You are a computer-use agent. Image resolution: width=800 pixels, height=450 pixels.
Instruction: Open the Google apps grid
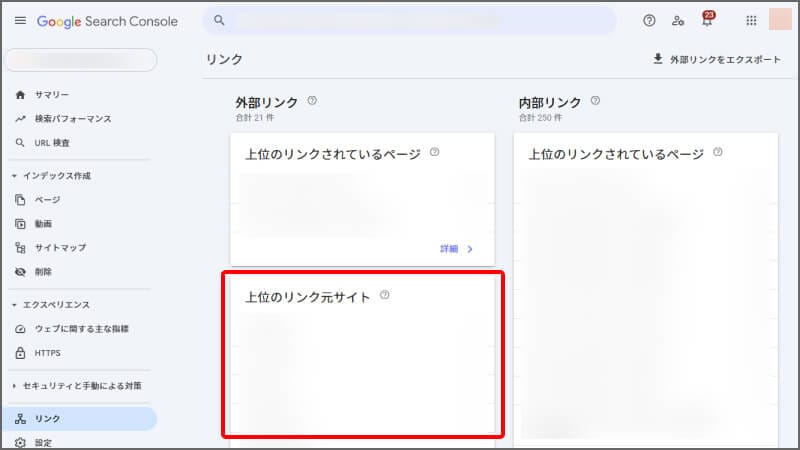pos(751,21)
